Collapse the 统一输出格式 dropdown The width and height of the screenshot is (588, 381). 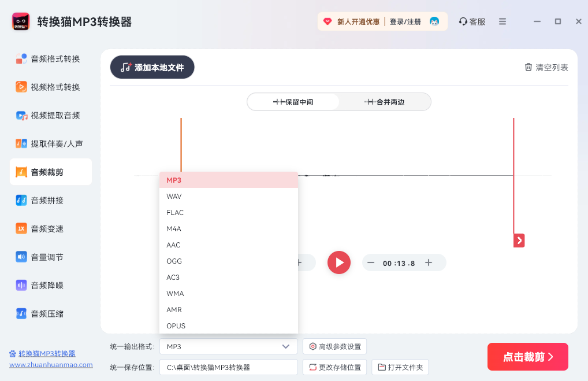click(x=285, y=346)
